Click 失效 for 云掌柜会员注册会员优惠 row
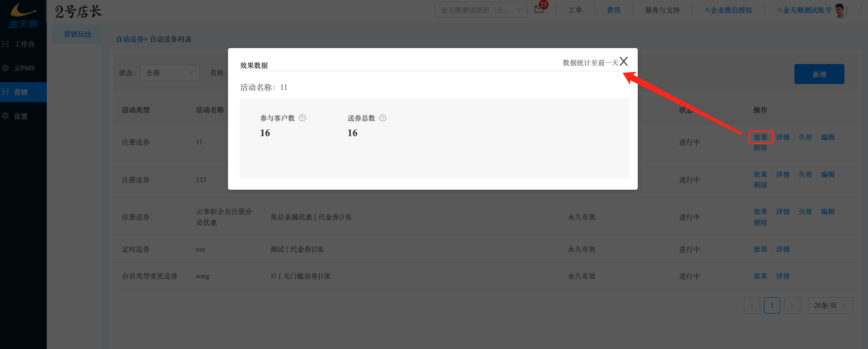This screenshot has width=868, height=349. (805, 211)
